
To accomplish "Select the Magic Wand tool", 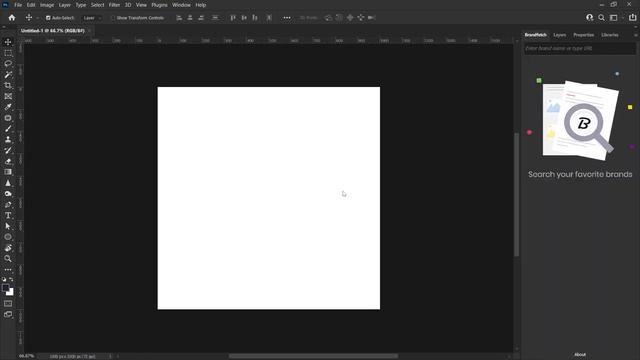I will 8,75.
